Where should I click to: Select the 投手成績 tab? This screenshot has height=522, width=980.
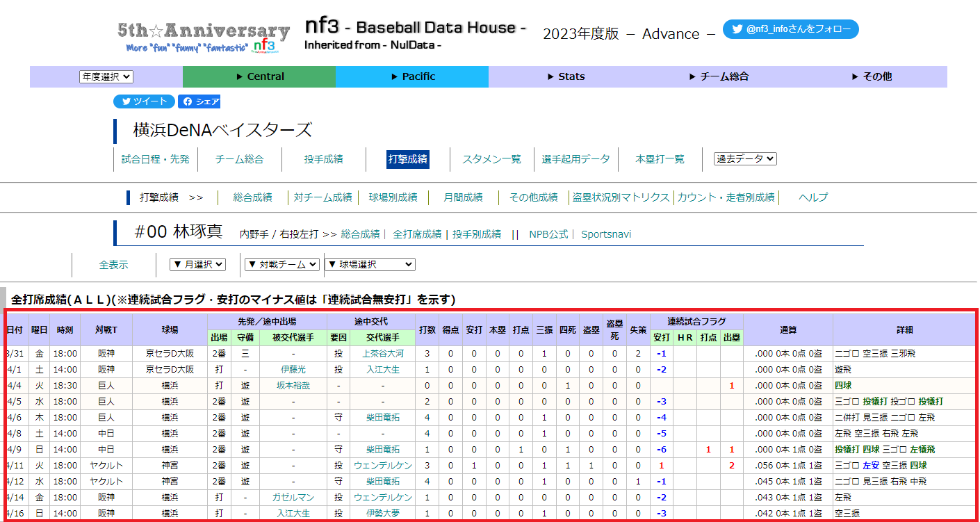point(323,159)
